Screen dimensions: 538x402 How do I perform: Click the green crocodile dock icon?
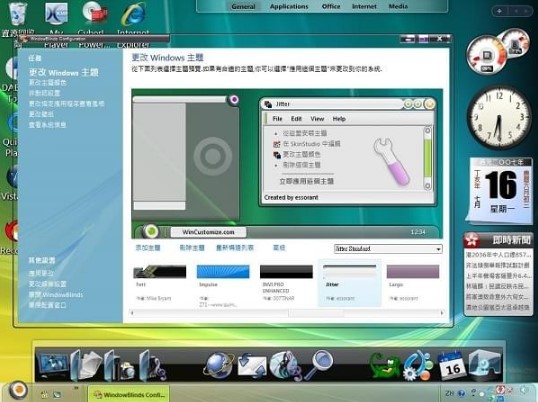[385, 366]
